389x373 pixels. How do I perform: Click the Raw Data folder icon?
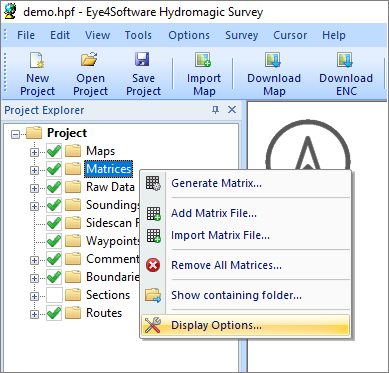(73, 187)
